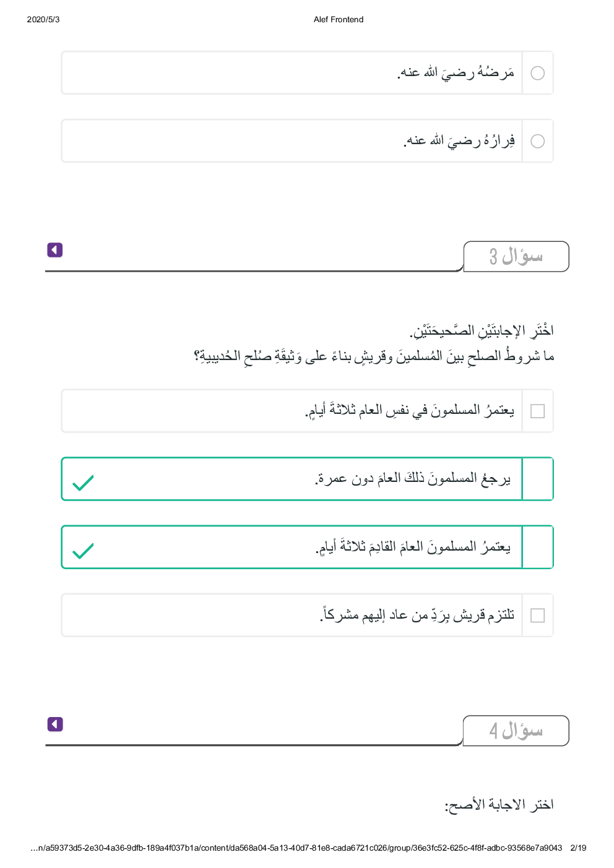The height and width of the screenshot is (868, 614).
Task: Toggle checkbox area of 'يرجع المسلمون ذلك العام' option
Action: (x=538, y=479)
